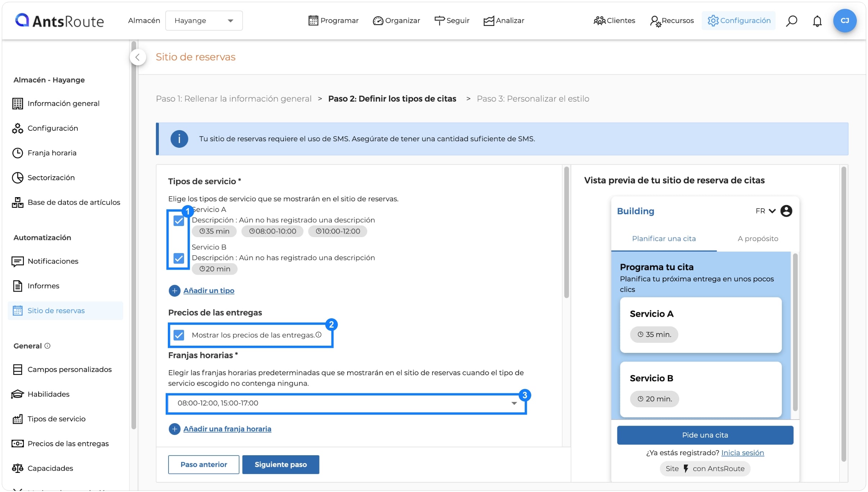Open the Almacén Hayange dropdown
The width and height of the screenshot is (868, 492).
tap(204, 21)
